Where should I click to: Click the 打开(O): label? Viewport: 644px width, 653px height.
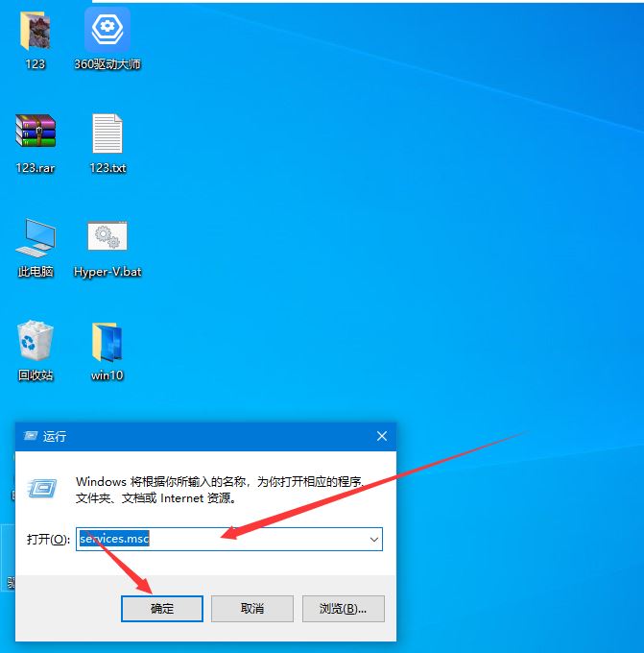pos(48,540)
